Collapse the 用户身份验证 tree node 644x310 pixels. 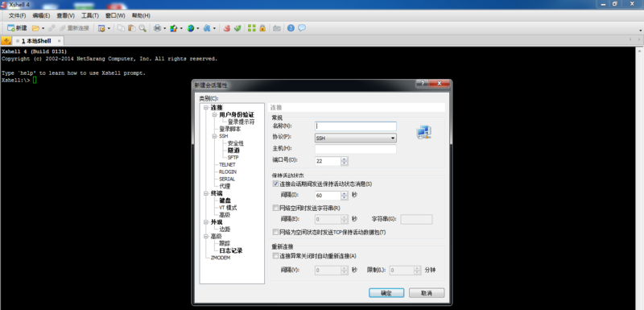coord(214,115)
